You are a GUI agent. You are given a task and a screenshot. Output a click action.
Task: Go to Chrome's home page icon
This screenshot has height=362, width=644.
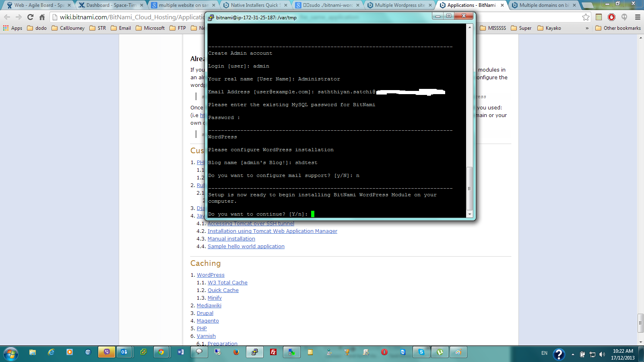42,17
